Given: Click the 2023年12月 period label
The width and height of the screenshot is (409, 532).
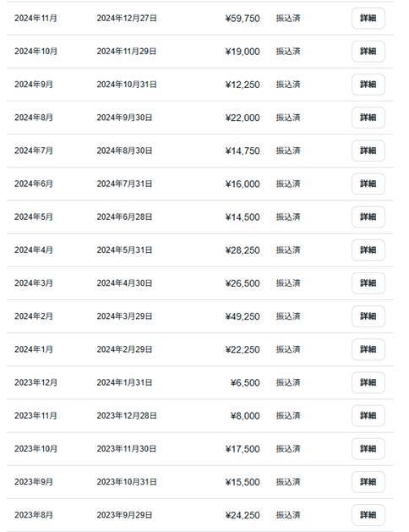Looking at the screenshot, I should pos(35,382).
